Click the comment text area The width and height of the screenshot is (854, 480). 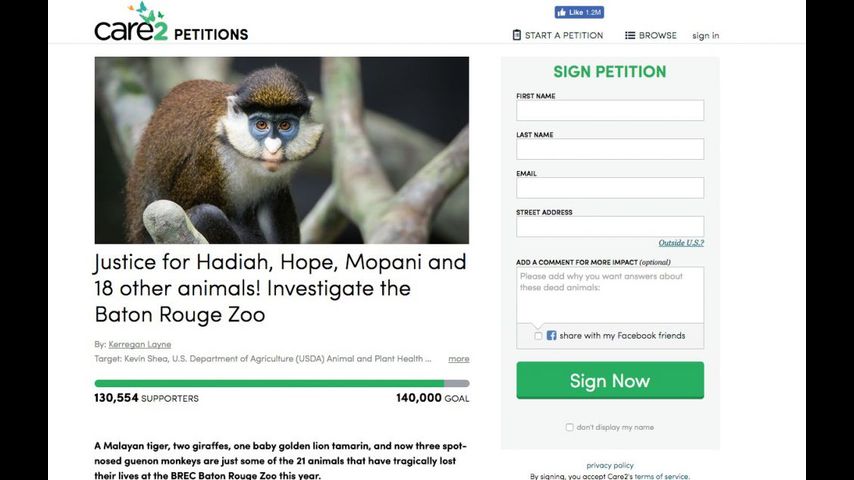609,294
